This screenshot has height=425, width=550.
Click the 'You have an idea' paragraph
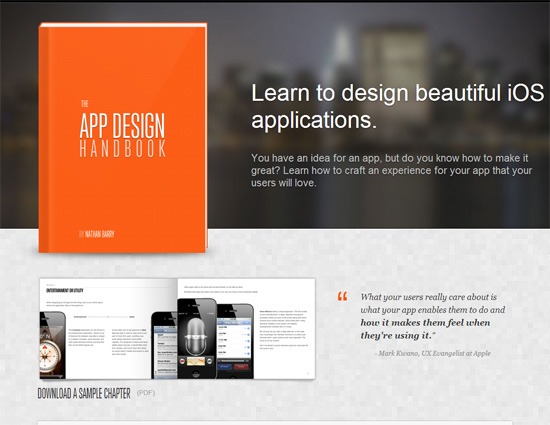point(391,170)
